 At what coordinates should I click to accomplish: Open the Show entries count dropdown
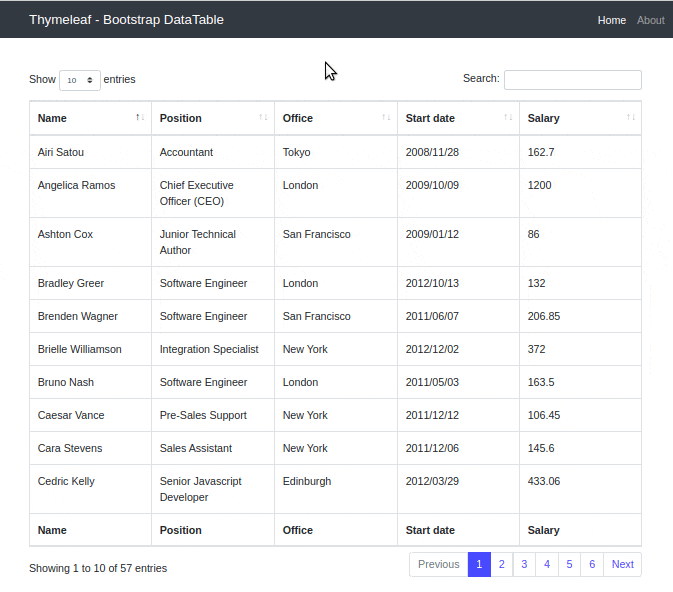click(80, 80)
